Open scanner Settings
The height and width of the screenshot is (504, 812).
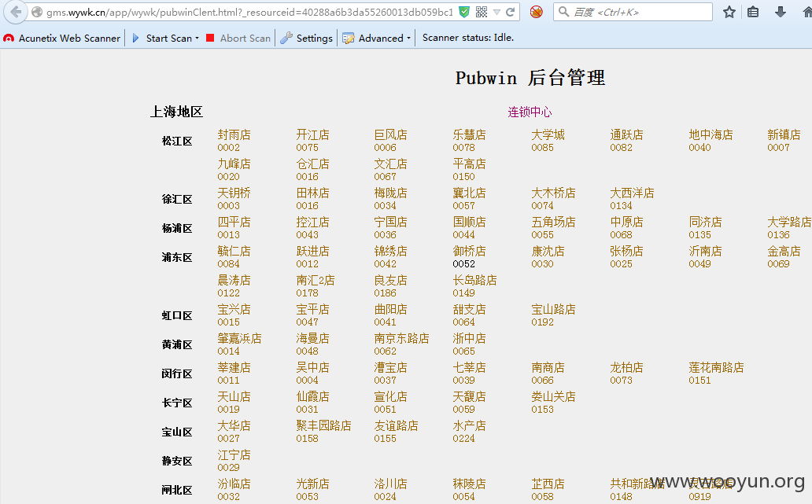click(307, 38)
